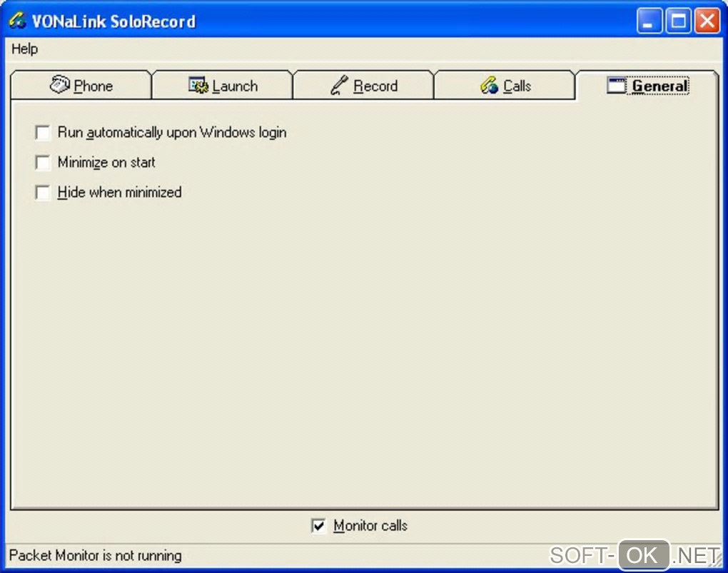
Task: Tick the Minimize on start checkbox
Action: (x=43, y=163)
